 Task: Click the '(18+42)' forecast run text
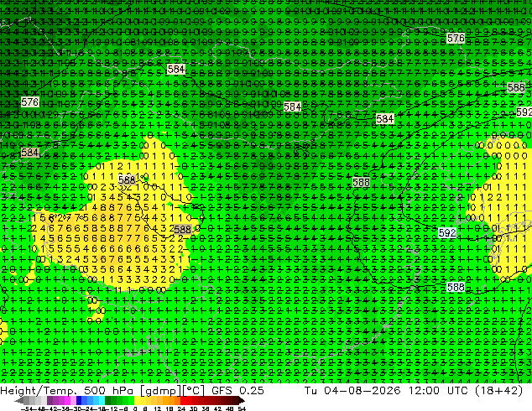point(498,391)
